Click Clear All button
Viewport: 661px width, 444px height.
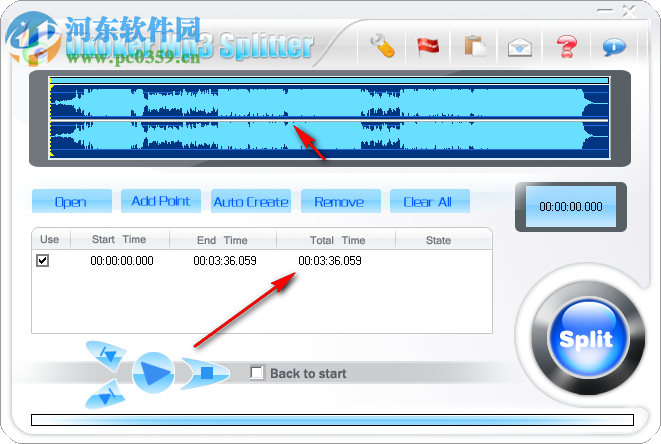click(x=430, y=202)
